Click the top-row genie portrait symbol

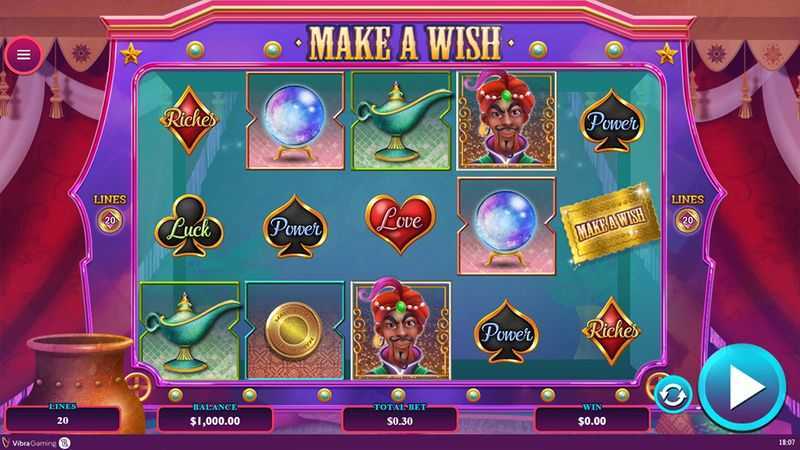click(506, 120)
